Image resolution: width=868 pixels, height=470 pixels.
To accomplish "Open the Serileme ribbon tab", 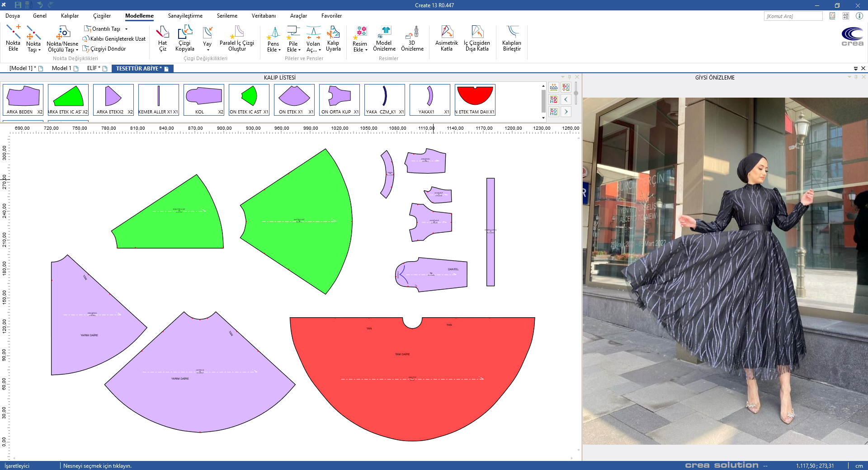I will pos(227,16).
